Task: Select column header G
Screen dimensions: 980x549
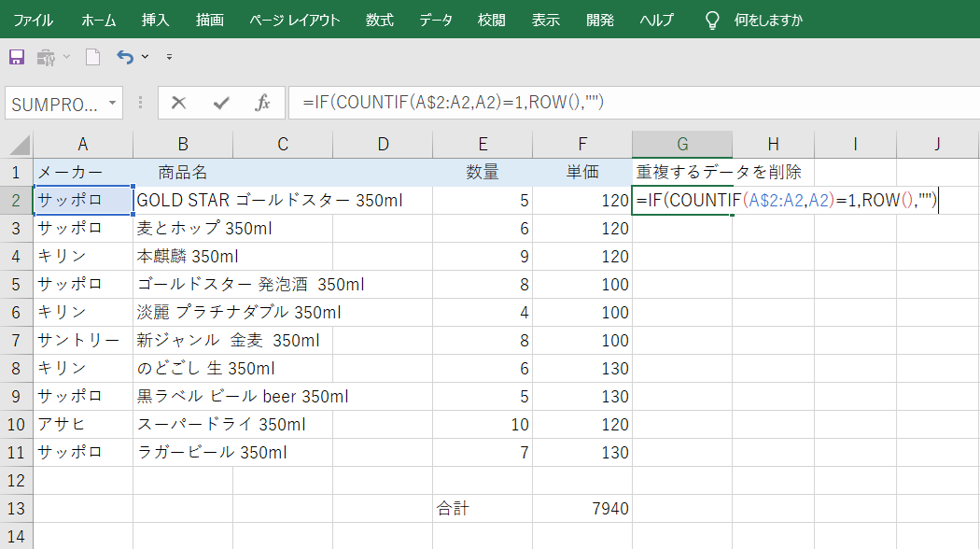Action: (x=681, y=143)
